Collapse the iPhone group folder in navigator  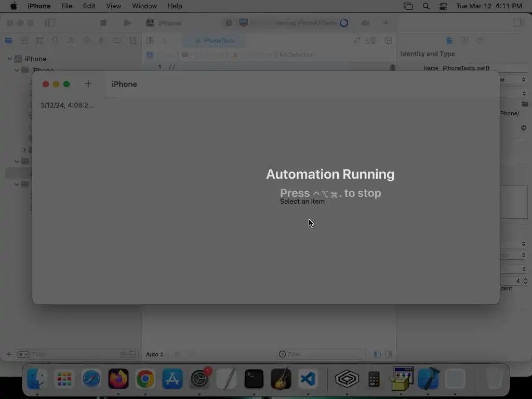pos(17,70)
